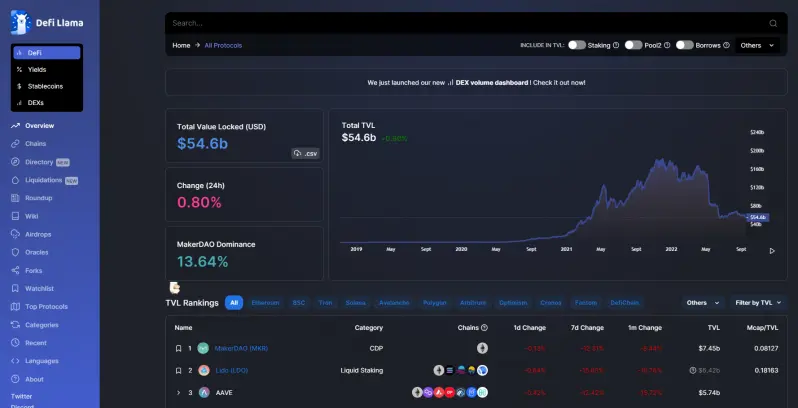
Task: Select the Polygon chain filter
Action: (x=435, y=303)
